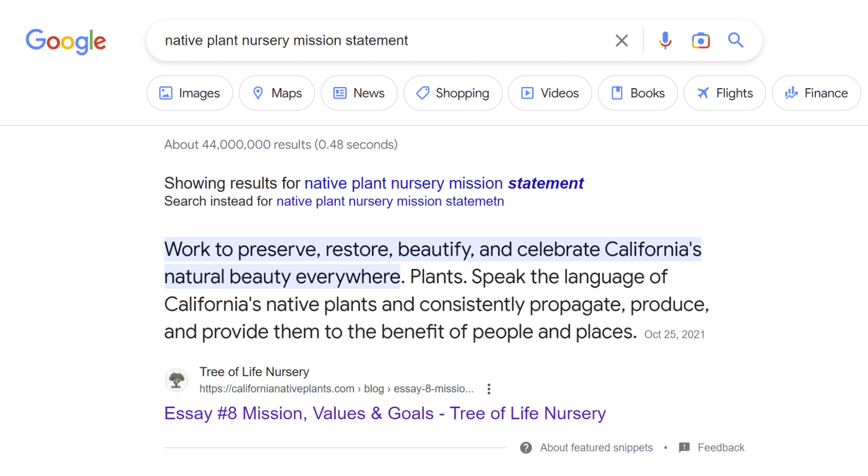
Task: Click About featured snippets question icon
Action: [x=526, y=448]
